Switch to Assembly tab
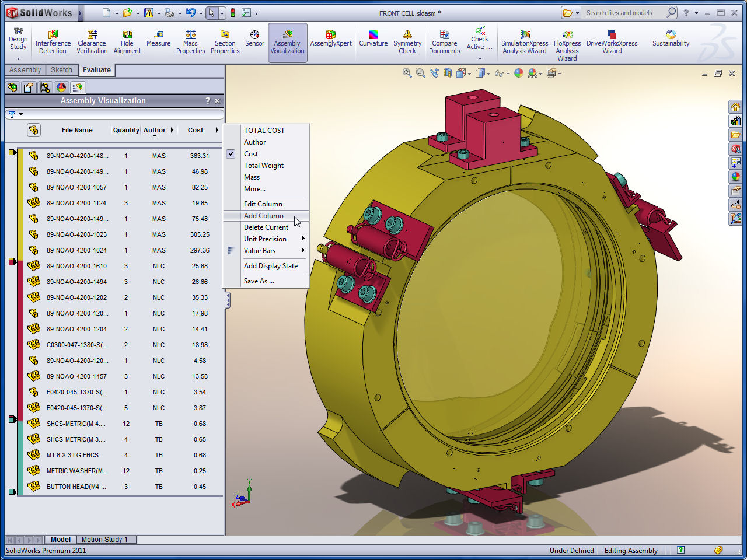The height and width of the screenshot is (560, 747). click(25, 70)
